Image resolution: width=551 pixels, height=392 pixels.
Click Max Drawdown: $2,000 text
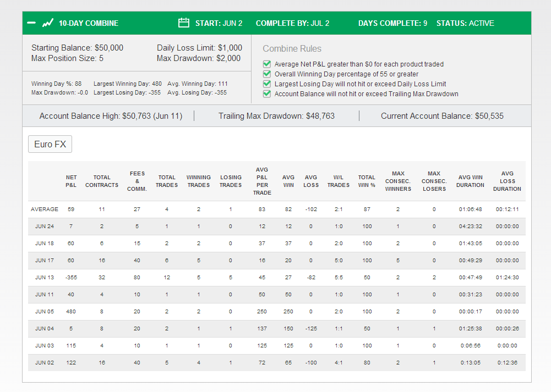coord(199,58)
